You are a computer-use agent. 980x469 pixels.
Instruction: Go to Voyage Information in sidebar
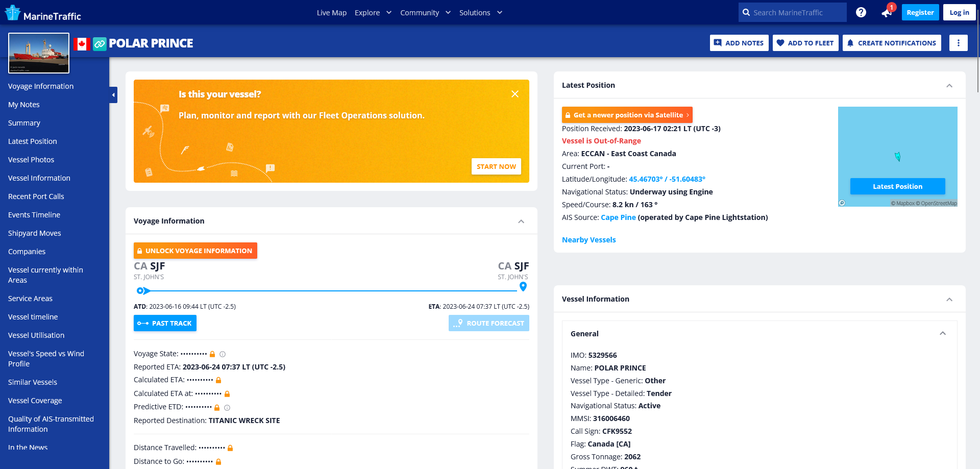41,86
